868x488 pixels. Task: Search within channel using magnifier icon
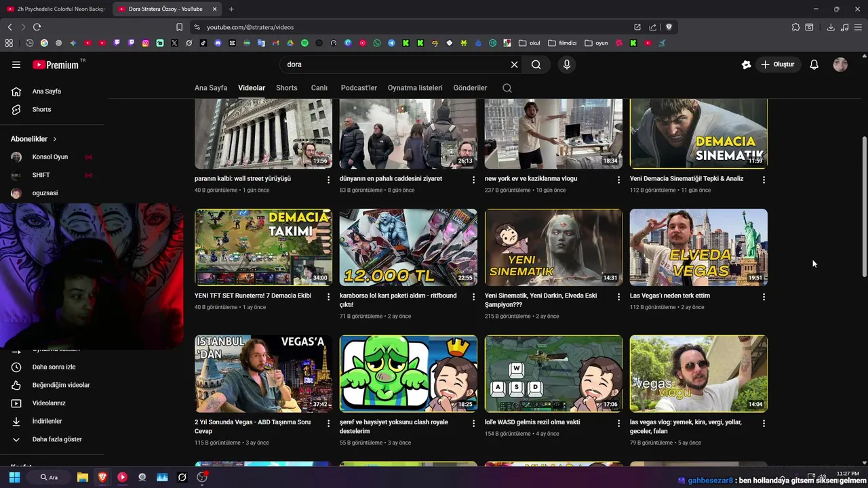(x=507, y=88)
